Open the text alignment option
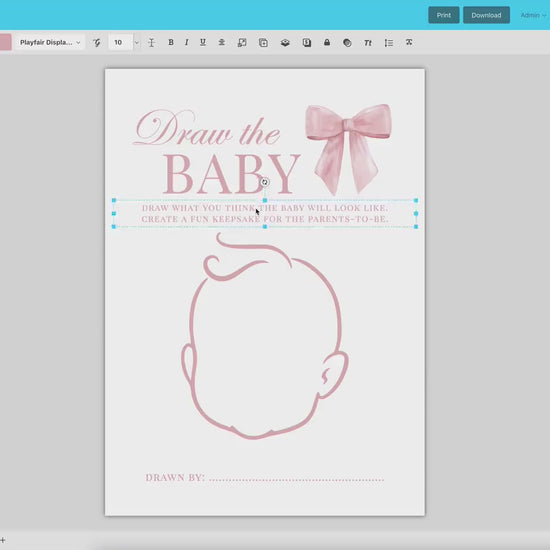The width and height of the screenshot is (550, 550). (x=222, y=42)
